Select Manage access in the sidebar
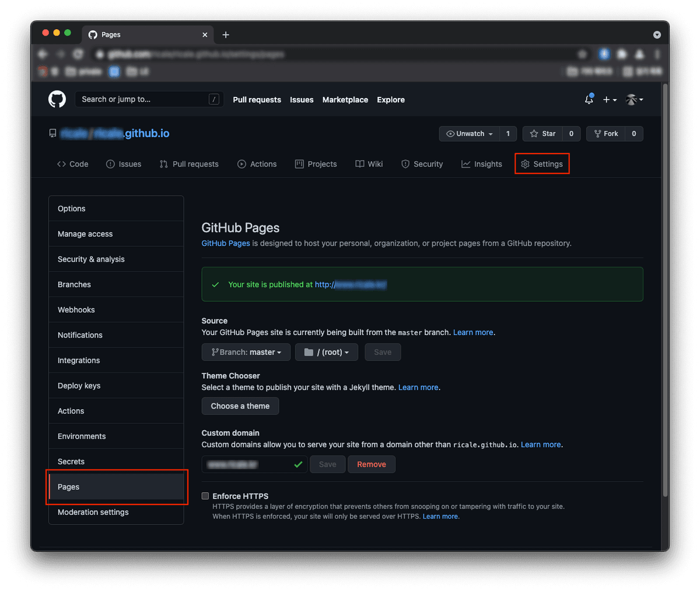Screen dimensions: 700x592 coord(116,234)
